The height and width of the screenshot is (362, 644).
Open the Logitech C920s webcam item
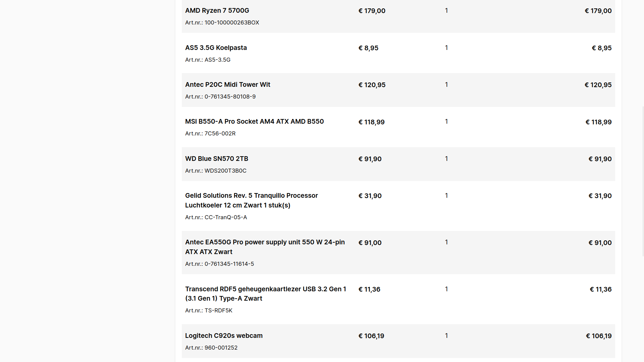point(224,336)
